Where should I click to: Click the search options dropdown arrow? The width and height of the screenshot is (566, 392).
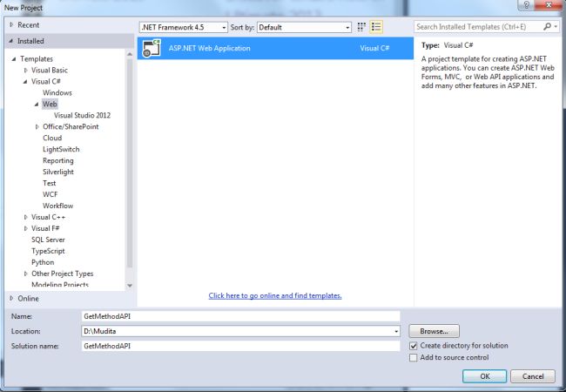tap(556, 27)
